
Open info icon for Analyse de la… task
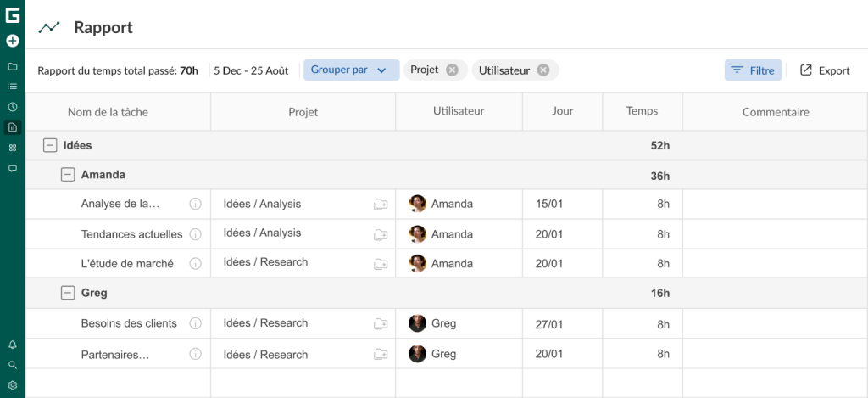click(x=196, y=204)
